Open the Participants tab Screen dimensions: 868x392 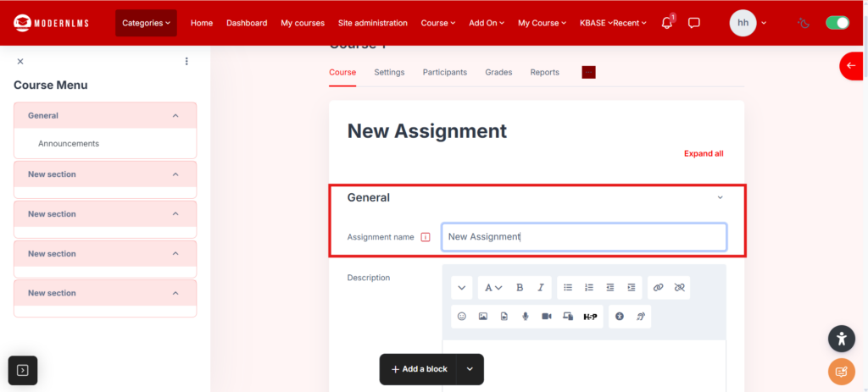coord(444,72)
